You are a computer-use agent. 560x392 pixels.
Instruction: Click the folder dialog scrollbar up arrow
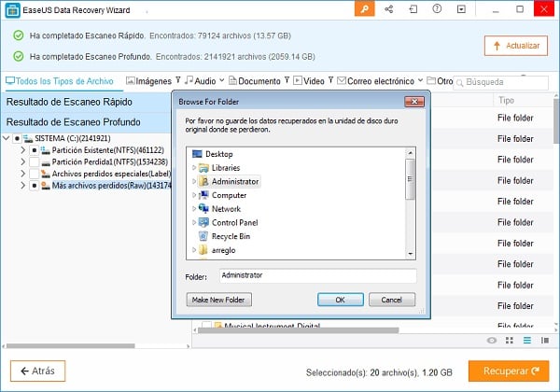(411, 153)
